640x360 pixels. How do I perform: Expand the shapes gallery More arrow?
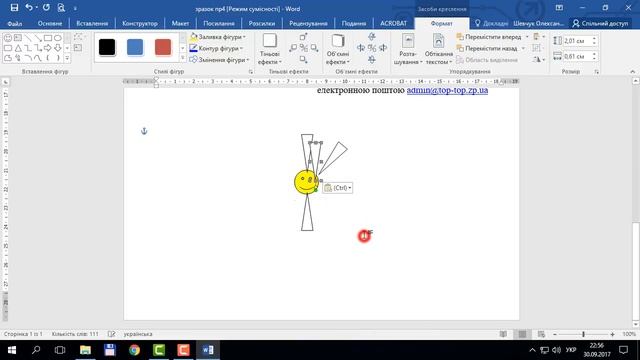[x=67, y=58]
